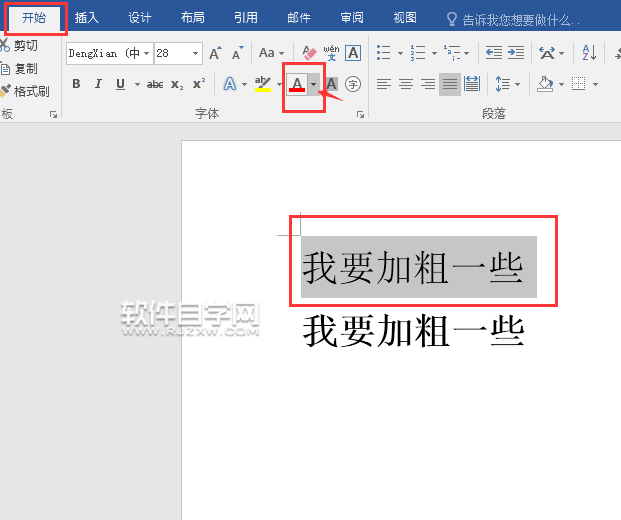
Task: Apply red font color A
Action: (297, 84)
